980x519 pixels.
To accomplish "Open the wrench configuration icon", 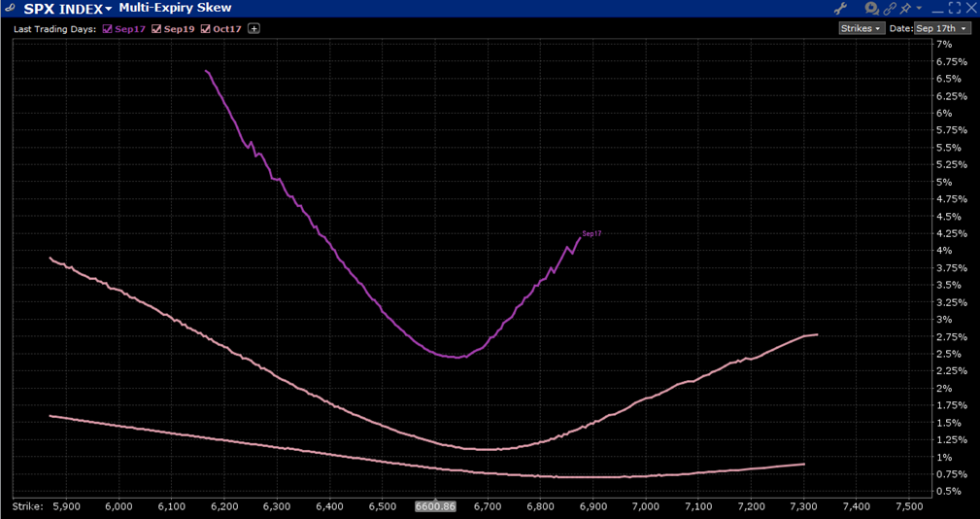I will (841, 8).
